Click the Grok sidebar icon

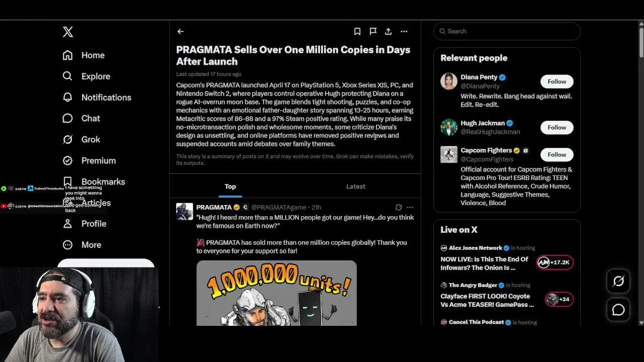point(67,139)
